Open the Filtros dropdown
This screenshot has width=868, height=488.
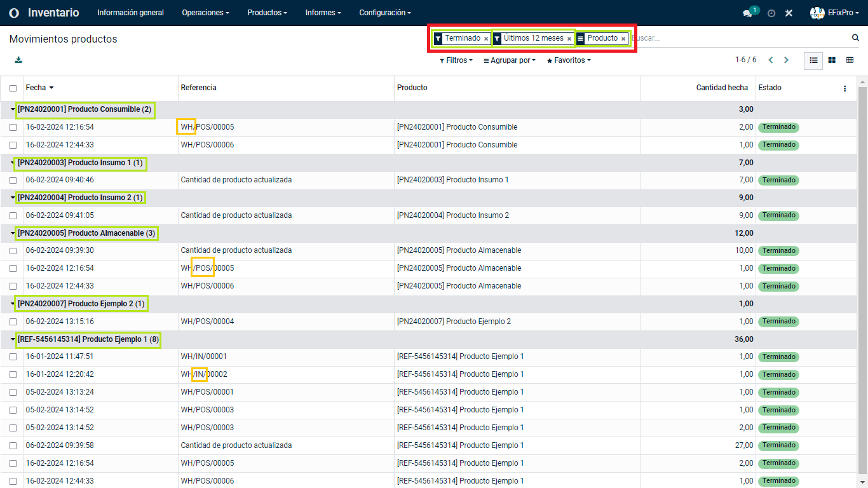[456, 60]
